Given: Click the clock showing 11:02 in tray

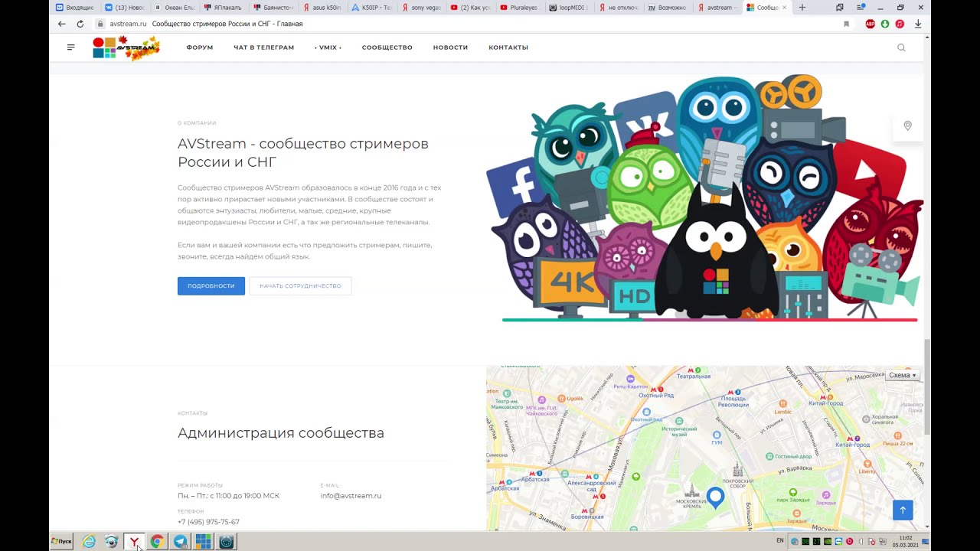Looking at the screenshot, I should (906, 538).
